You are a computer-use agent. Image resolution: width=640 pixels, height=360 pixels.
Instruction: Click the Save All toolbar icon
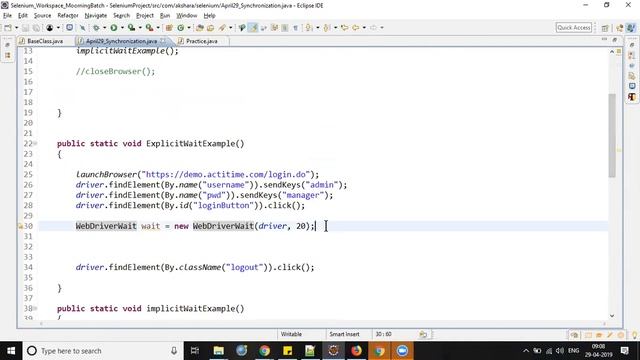[36, 28]
